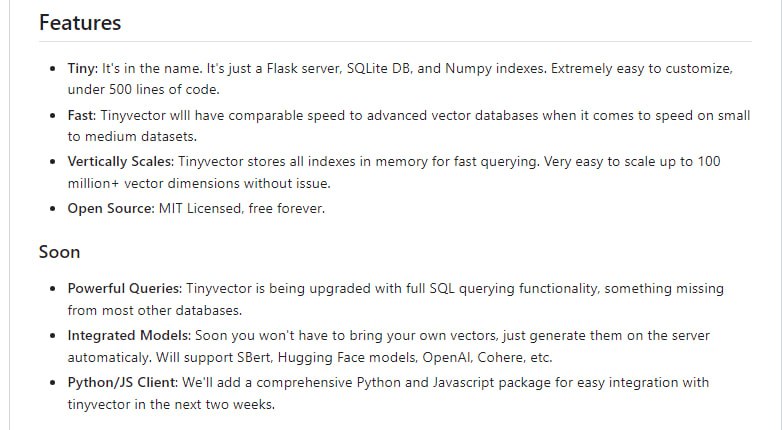Click the bold "Fast:" label
The height and width of the screenshot is (430, 782).
tap(82, 115)
